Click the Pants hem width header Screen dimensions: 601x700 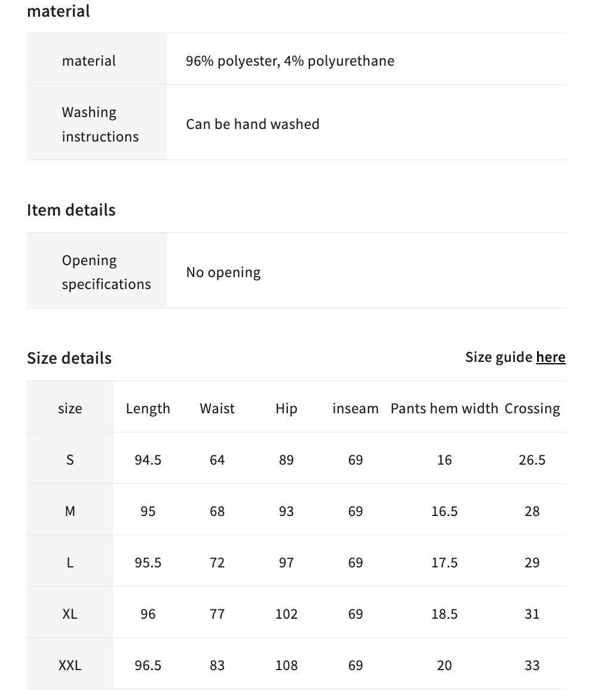444,408
